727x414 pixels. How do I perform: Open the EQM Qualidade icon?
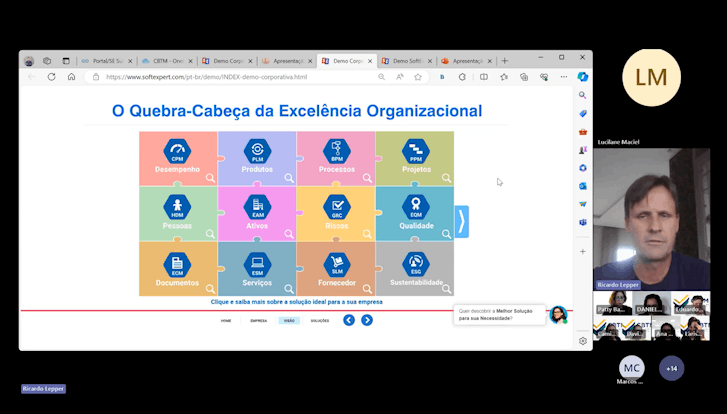(x=415, y=207)
